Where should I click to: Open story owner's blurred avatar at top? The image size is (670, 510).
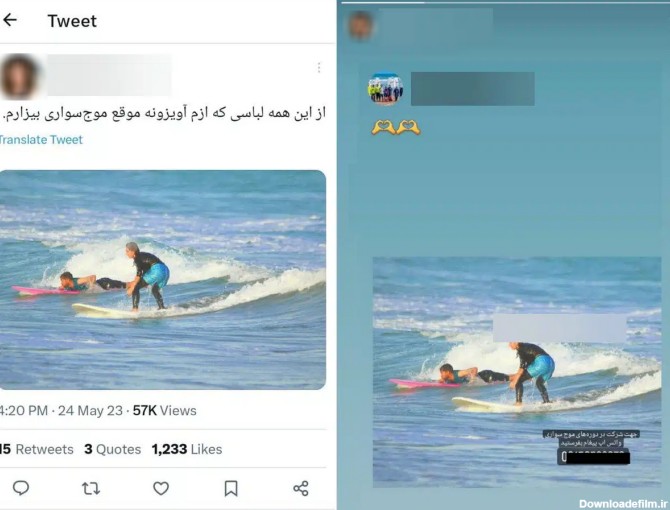(x=361, y=25)
